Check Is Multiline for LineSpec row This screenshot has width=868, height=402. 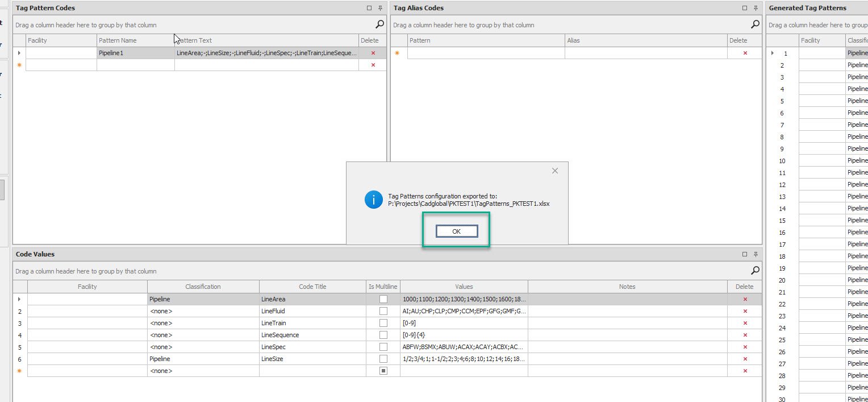coord(383,347)
